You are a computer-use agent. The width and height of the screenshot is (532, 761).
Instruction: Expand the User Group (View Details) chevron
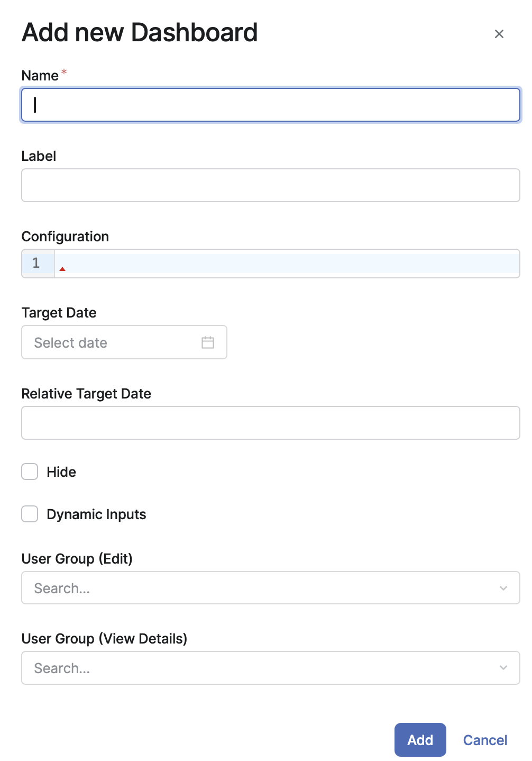(503, 668)
